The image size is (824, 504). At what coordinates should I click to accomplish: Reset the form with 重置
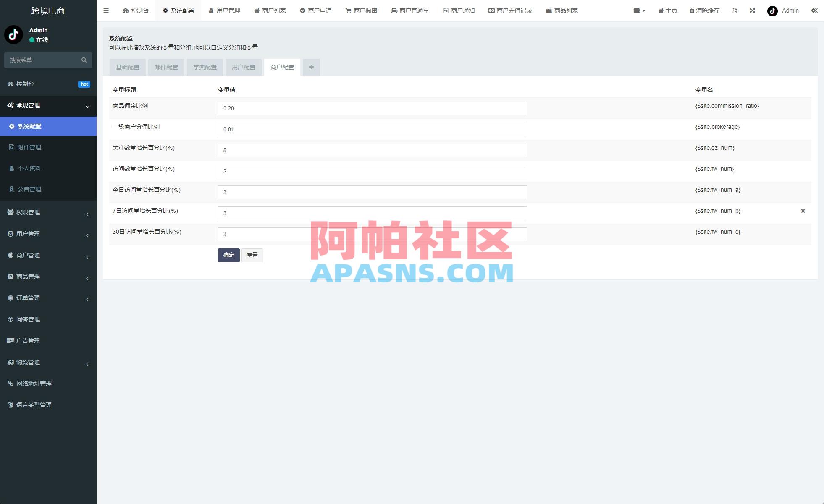[252, 255]
